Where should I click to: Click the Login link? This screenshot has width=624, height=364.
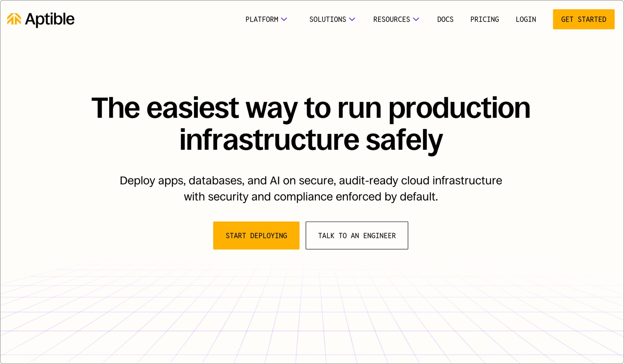click(526, 19)
